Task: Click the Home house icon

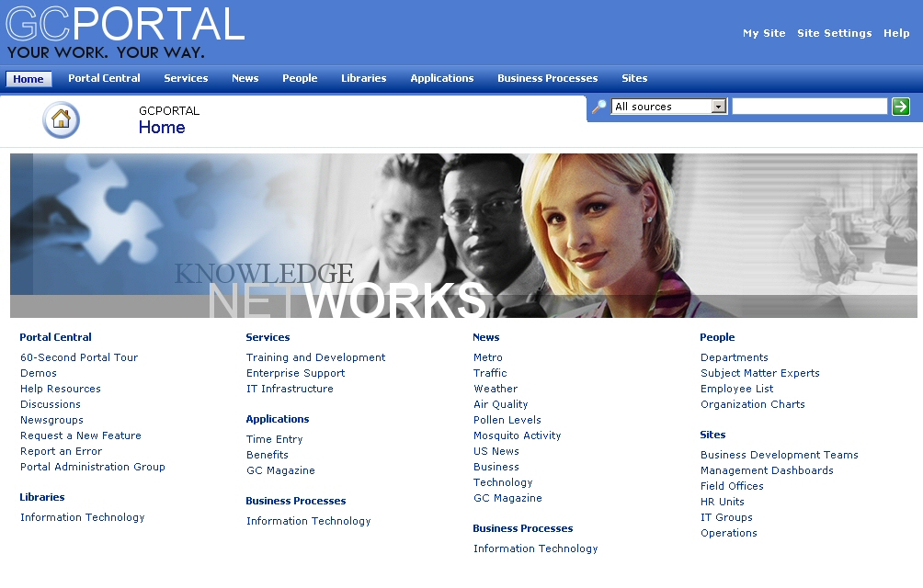Action: (x=61, y=119)
